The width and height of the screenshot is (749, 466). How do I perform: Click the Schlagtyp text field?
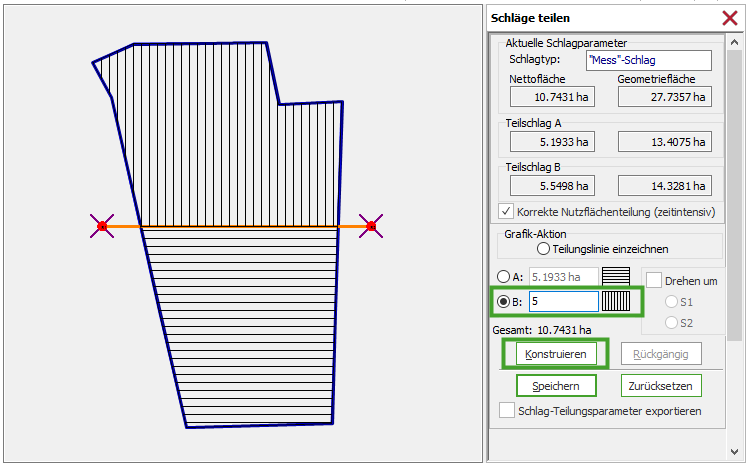coord(648,60)
